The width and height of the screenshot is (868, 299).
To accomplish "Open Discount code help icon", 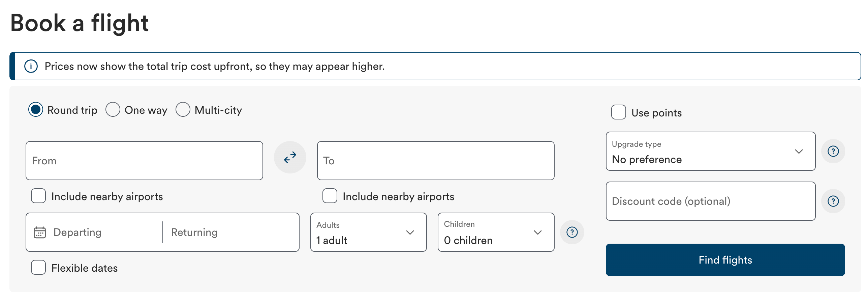I will [833, 201].
